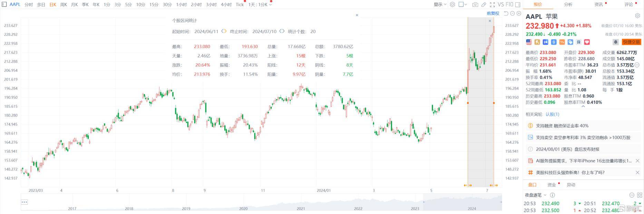Click the ellipsis button on timeline overview

(x=24, y=202)
